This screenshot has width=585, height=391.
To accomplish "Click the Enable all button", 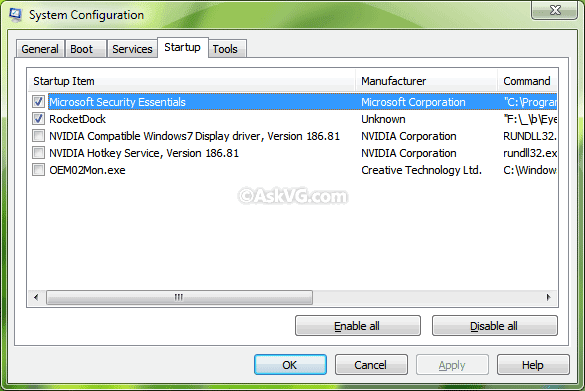I will 357,326.
